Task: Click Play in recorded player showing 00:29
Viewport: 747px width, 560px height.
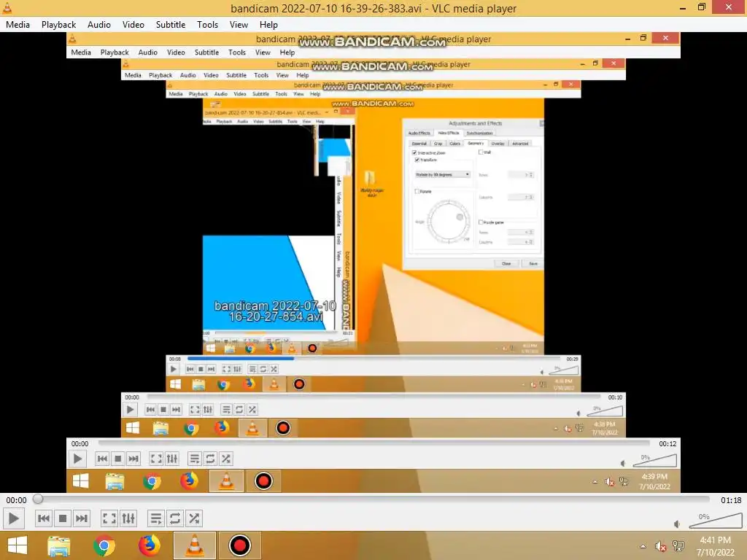Action: coord(174,369)
